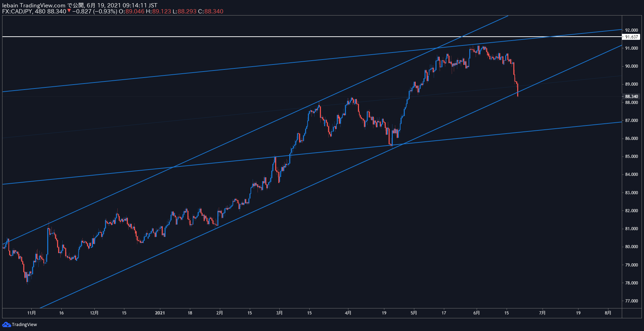Click the 4月 date label on time axis
The image size is (644, 331).
coord(348,313)
